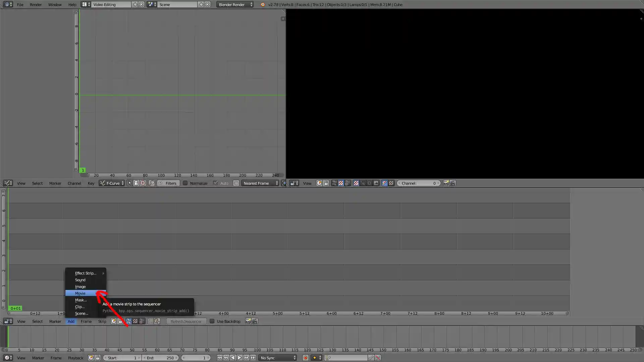
Task: Click the lock icon in timeline header
Action: point(98,358)
